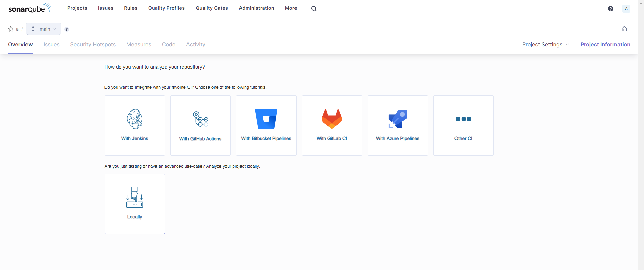
Task: Select the Jenkins icon tile
Action: coord(135,119)
